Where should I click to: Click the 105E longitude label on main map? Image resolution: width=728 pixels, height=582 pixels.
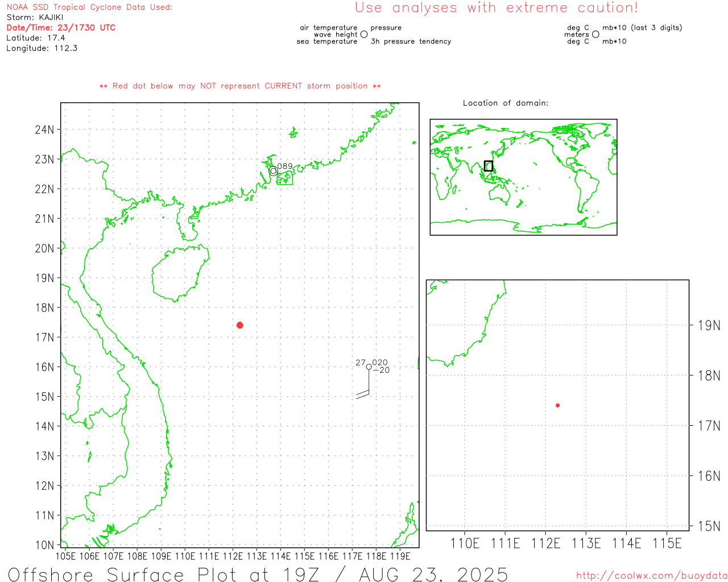click(x=65, y=556)
